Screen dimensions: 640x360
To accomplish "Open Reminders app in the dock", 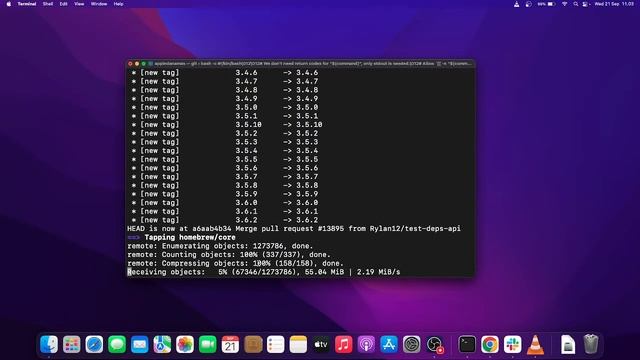I will click(x=276, y=344).
